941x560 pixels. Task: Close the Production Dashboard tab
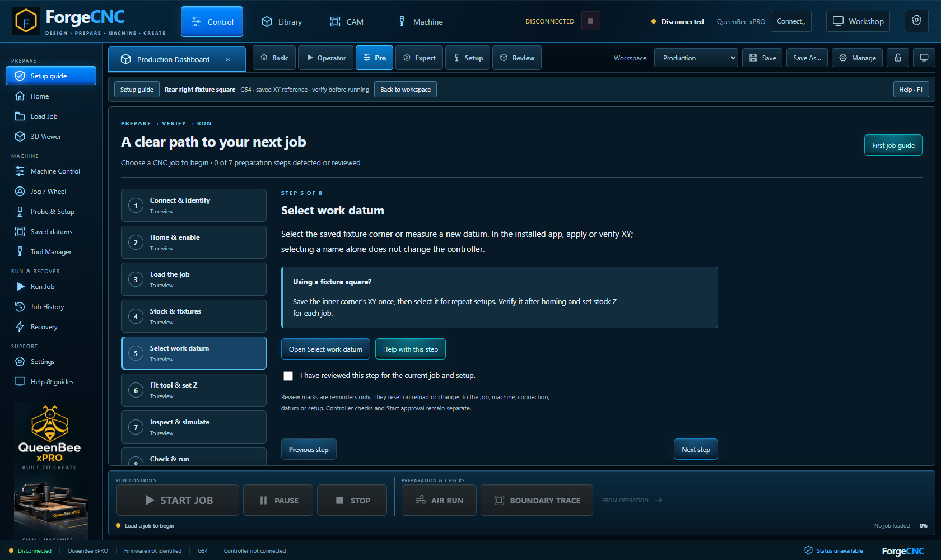(x=228, y=60)
